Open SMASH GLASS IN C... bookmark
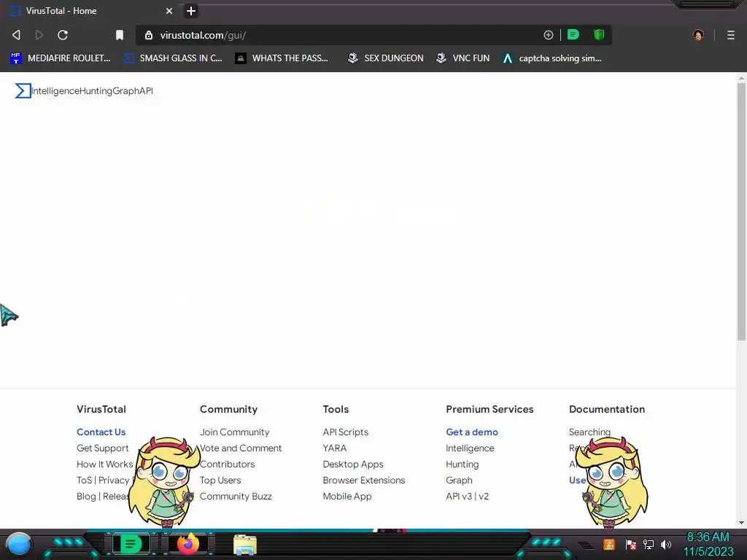Image resolution: width=747 pixels, height=560 pixels. pos(173,58)
